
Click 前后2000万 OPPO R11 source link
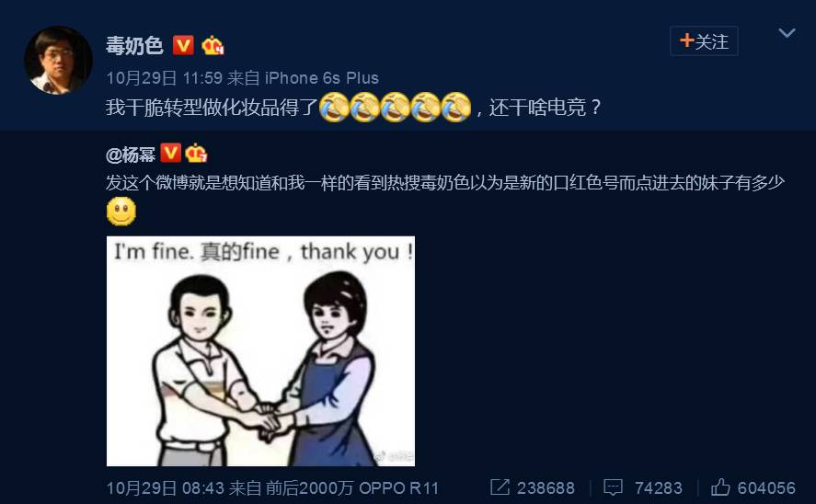[351, 487]
